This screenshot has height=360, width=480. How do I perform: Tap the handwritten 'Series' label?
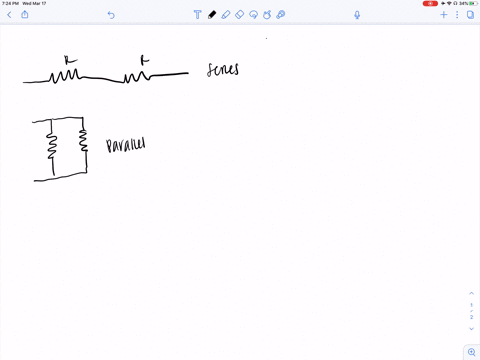223,70
